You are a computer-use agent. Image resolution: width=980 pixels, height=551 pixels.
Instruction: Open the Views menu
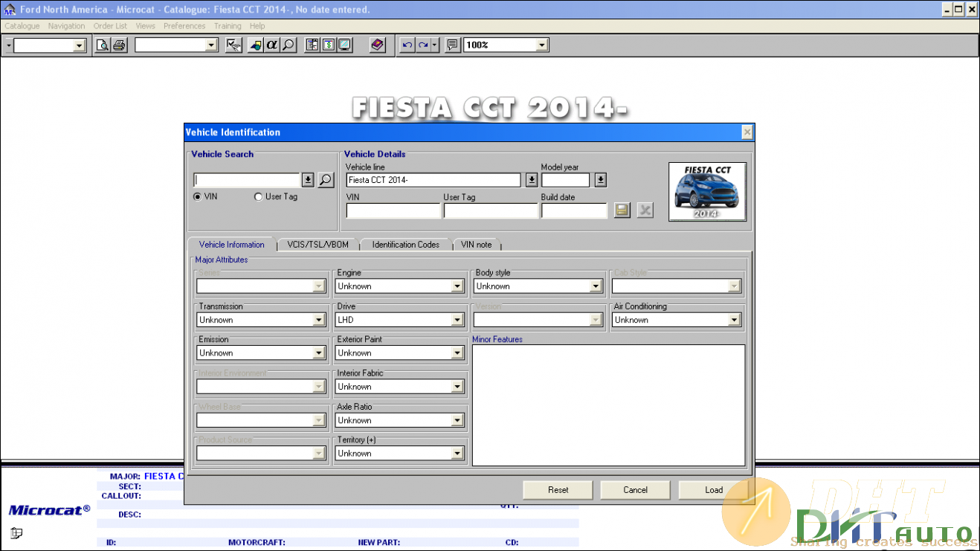coord(146,26)
